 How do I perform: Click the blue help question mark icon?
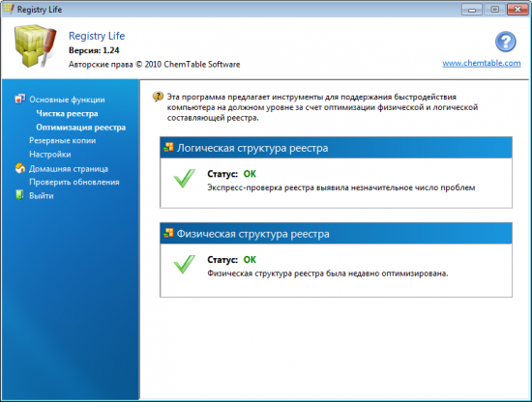coord(505,42)
